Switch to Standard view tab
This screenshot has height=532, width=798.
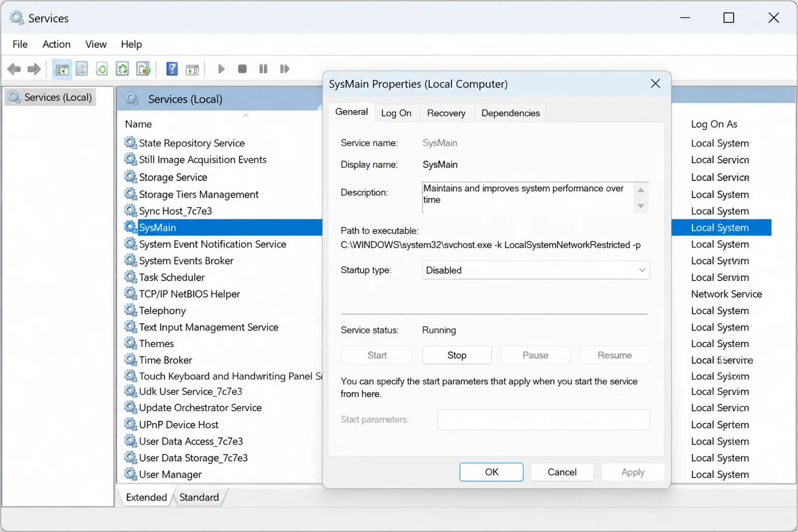coord(199,497)
